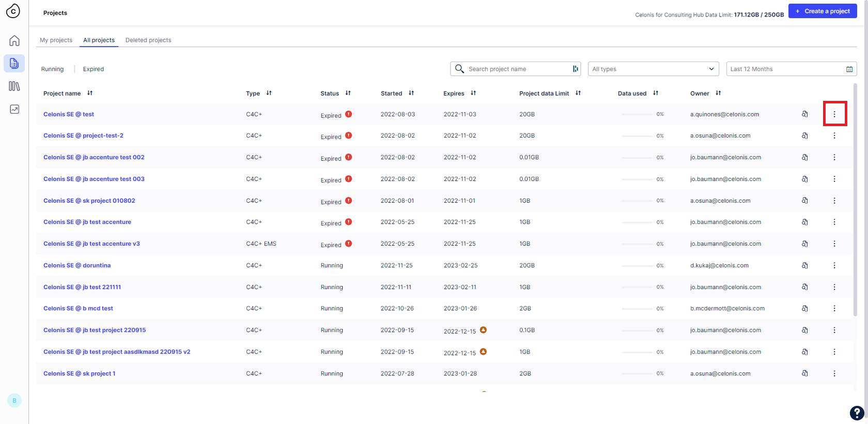This screenshot has width=868, height=424.
Task: Sort by Expires column
Action: [473, 93]
